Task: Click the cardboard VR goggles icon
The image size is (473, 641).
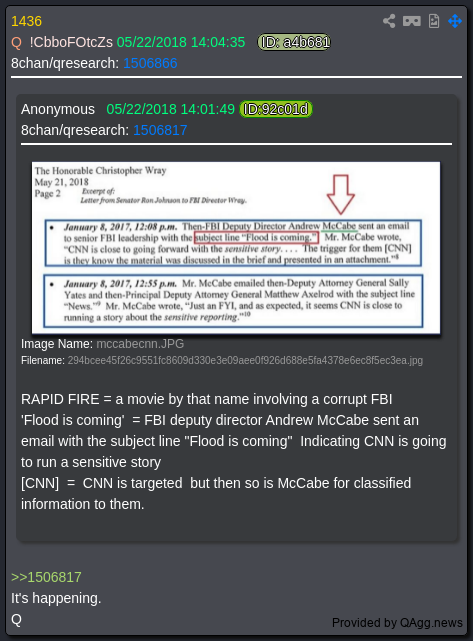Action: (x=411, y=21)
